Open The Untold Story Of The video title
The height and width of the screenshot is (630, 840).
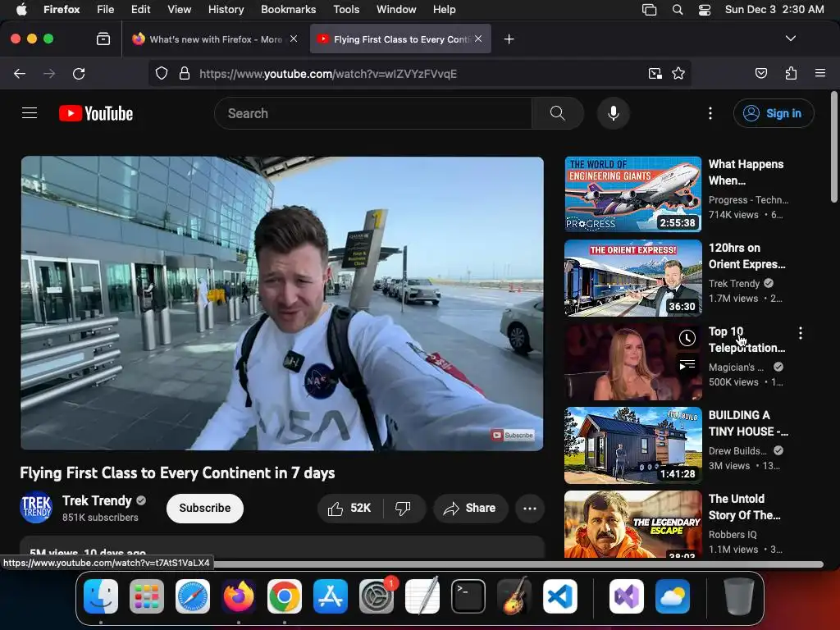pos(745,507)
